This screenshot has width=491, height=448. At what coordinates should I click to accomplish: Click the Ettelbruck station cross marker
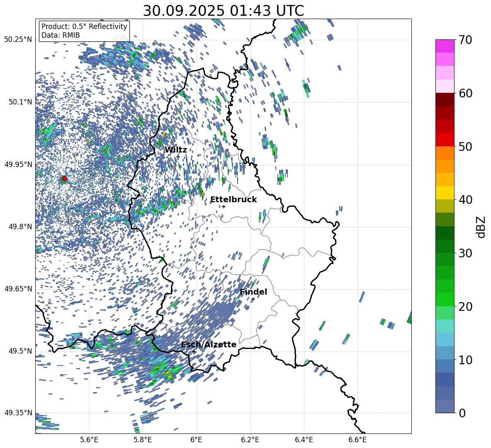224,206
